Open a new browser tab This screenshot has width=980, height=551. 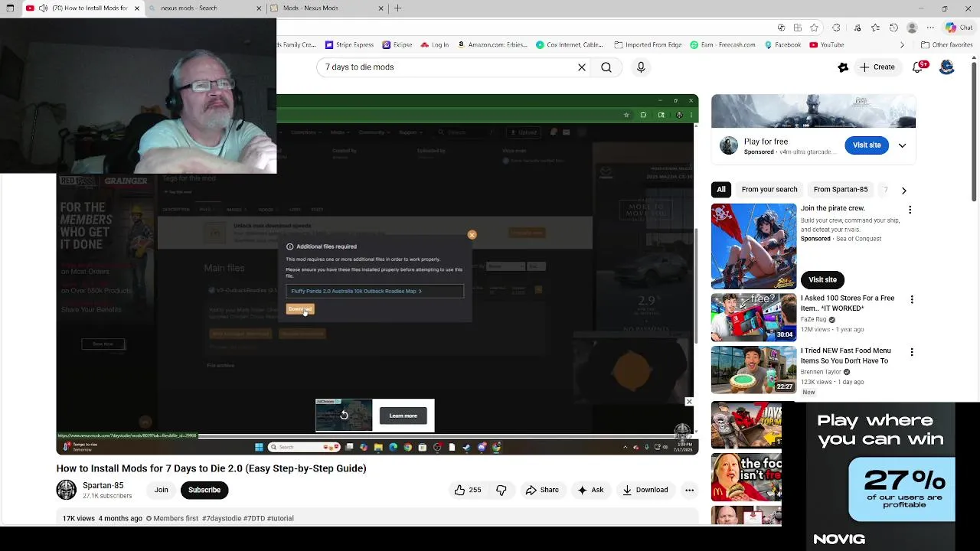(397, 8)
